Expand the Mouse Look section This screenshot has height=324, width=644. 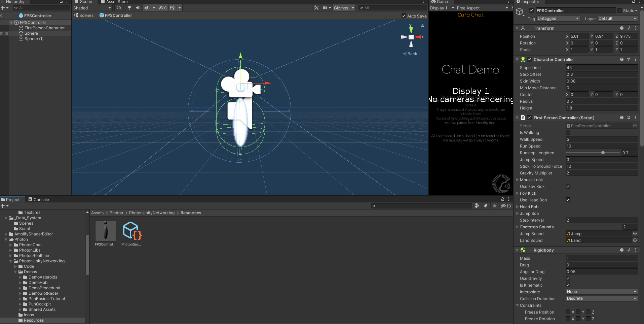pos(518,180)
